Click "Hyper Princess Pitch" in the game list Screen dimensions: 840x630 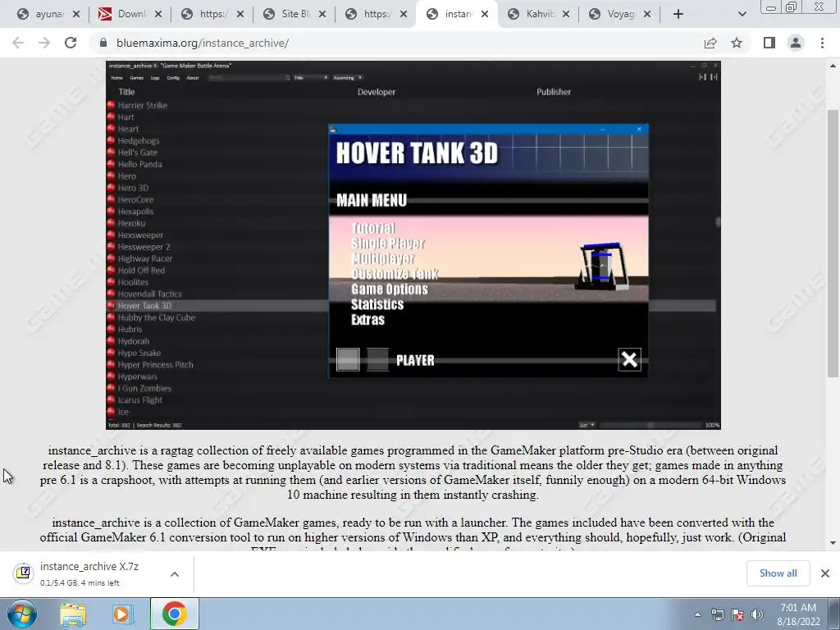[x=155, y=364]
